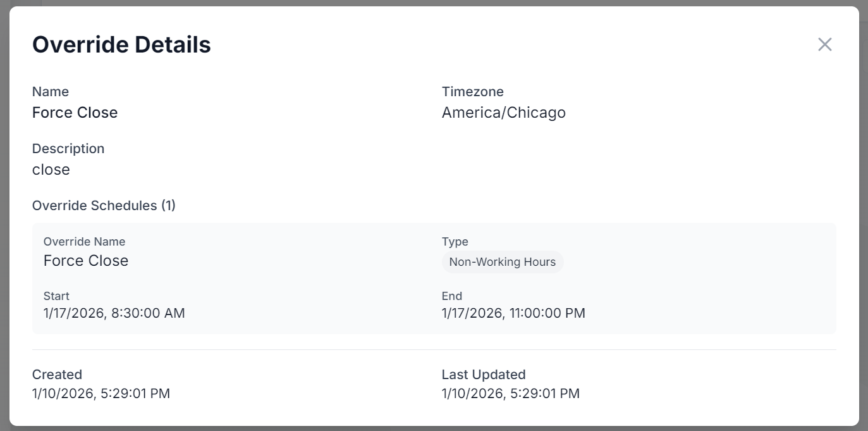
Task: Select Force Close under Override Name
Action: 86,261
